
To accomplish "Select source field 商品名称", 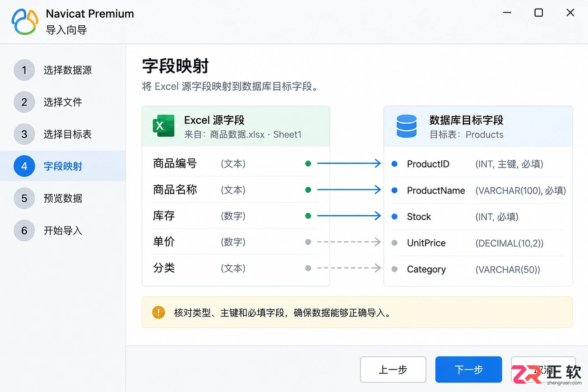I will (x=175, y=190).
